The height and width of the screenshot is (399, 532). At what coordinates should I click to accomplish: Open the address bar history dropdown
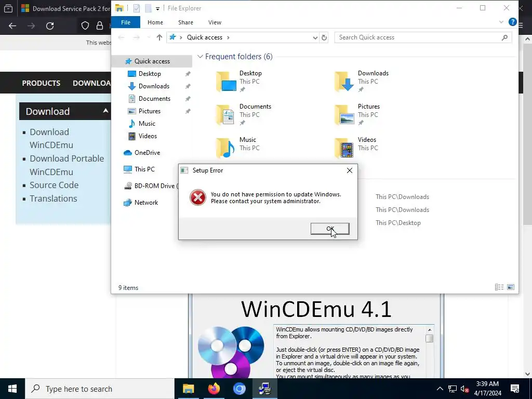(x=315, y=37)
